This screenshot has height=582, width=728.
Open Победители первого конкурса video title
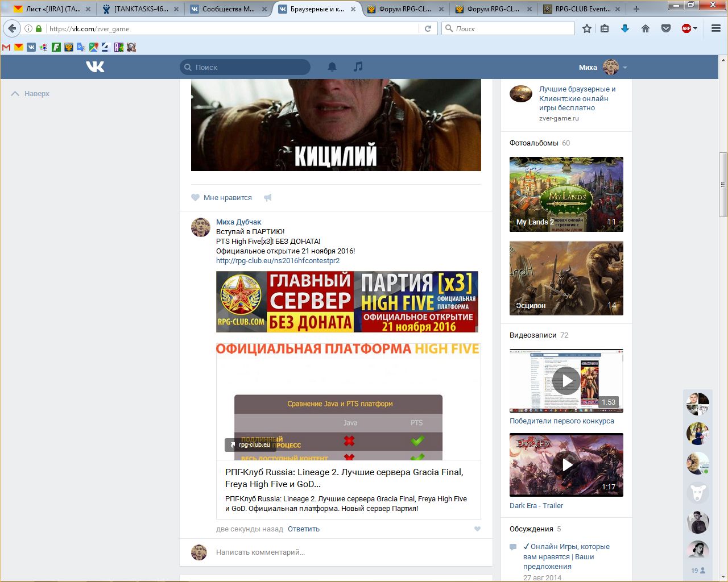point(562,421)
